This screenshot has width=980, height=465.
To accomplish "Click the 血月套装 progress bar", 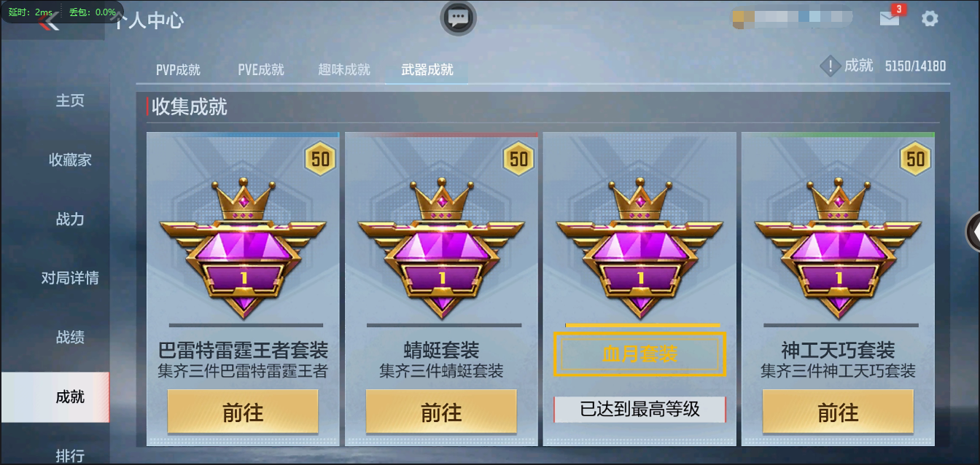I will pos(642,325).
